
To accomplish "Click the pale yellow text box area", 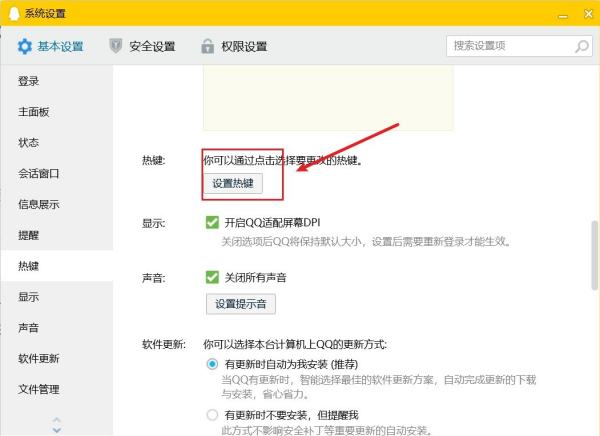I will coord(328,98).
